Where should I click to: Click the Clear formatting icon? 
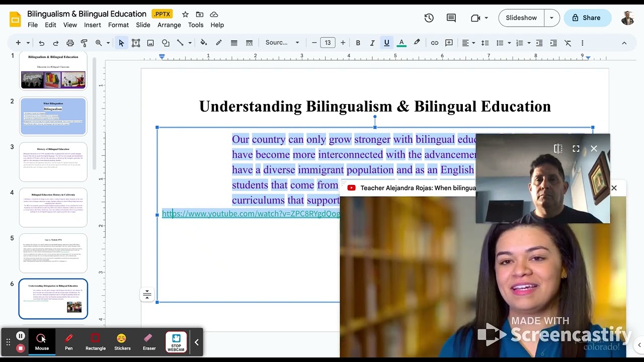pyautogui.click(x=568, y=43)
